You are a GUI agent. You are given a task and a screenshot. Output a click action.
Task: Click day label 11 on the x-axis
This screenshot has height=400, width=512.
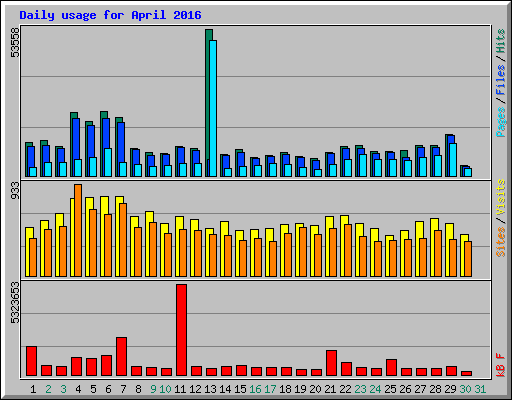pos(180,389)
